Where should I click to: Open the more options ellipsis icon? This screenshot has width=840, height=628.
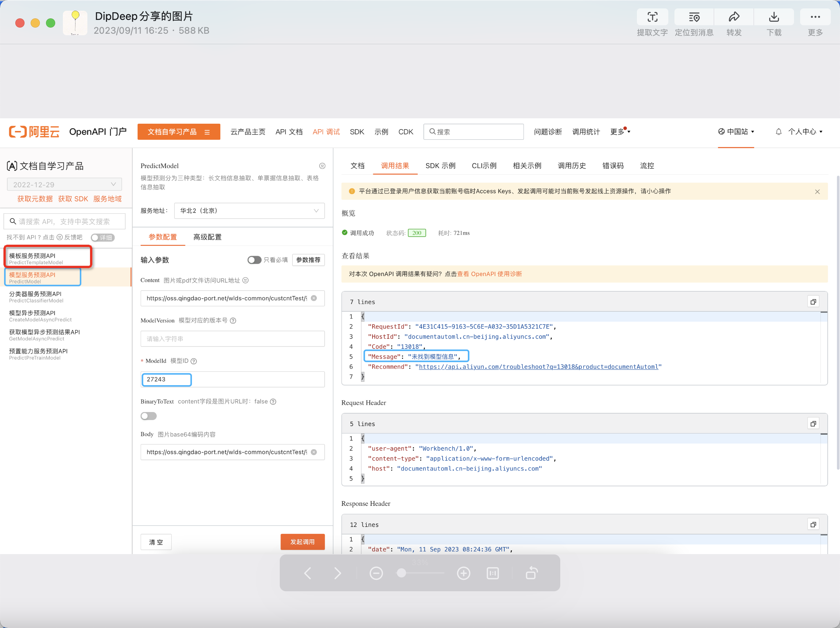pyautogui.click(x=815, y=17)
